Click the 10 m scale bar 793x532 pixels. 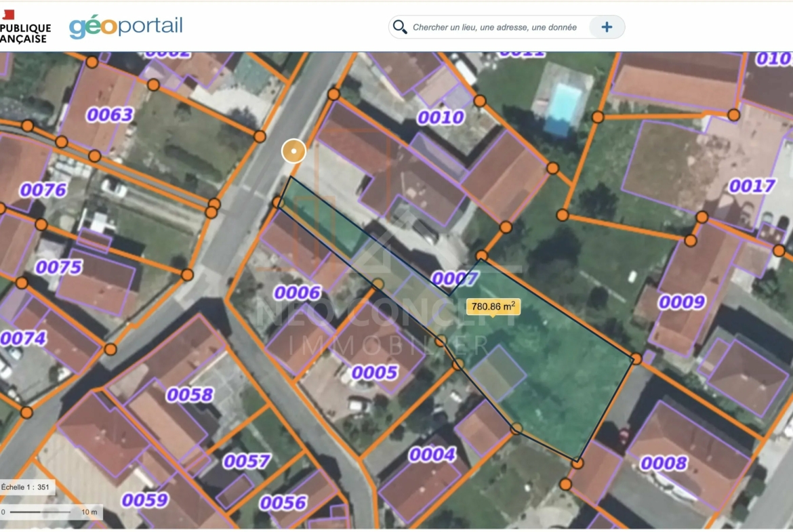[x=51, y=512]
